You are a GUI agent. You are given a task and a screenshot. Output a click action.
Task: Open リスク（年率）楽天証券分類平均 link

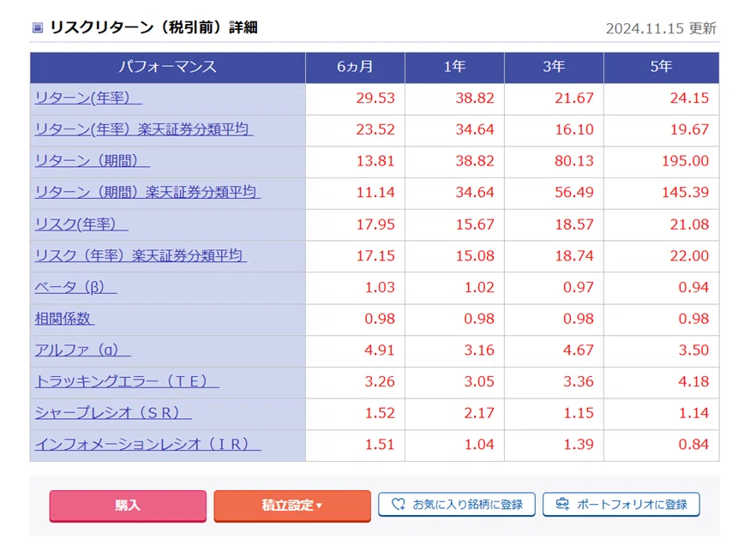(141, 255)
